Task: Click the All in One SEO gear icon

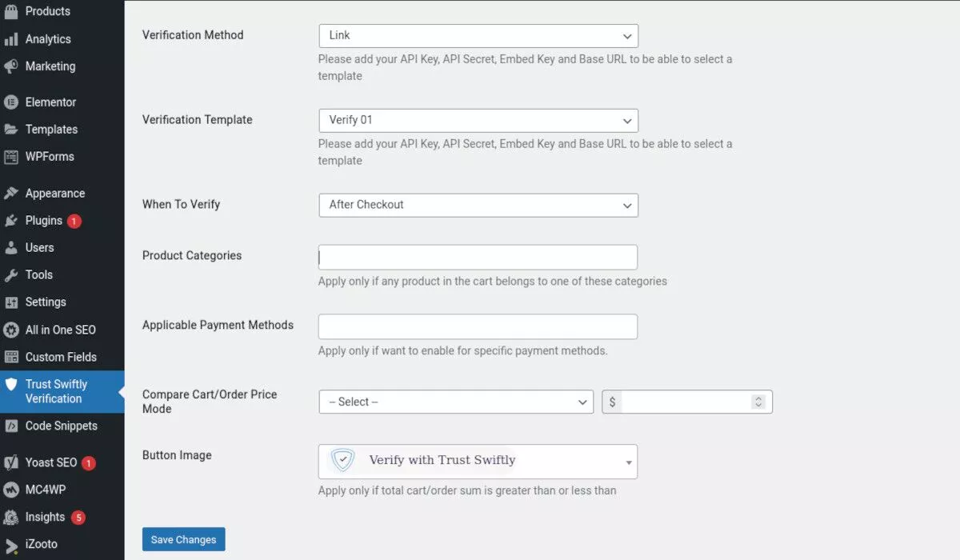Action: click(x=11, y=330)
